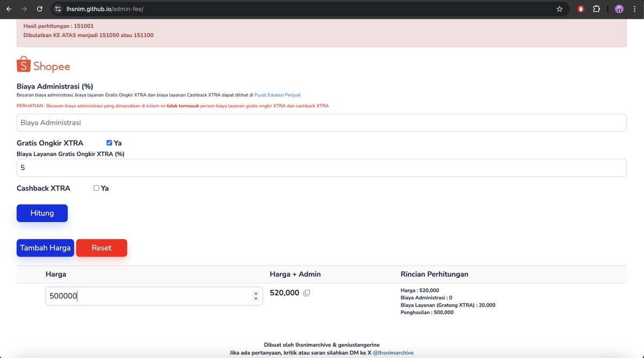Select the 'Biaya Administrasi : 0' detail text
This screenshot has height=358, width=644.
point(427,297)
